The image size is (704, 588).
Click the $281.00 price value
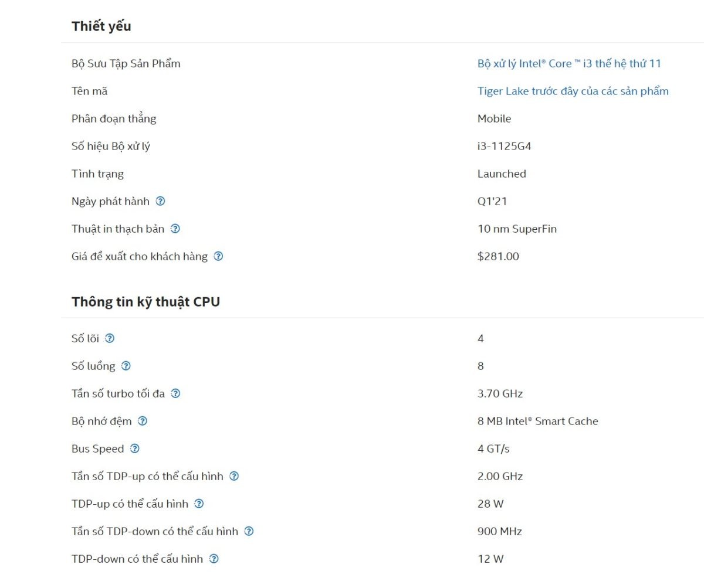click(498, 256)
